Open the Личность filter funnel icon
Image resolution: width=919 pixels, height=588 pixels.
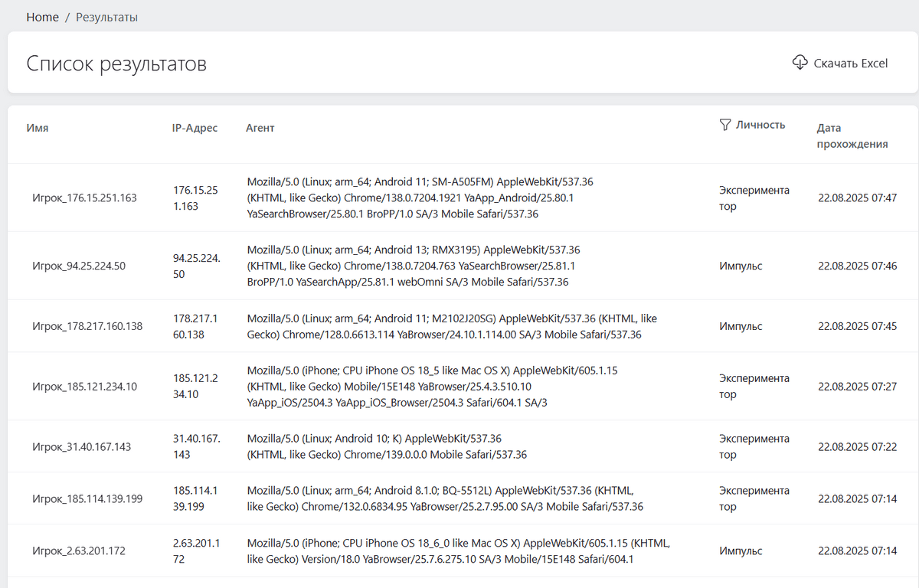[x=725, y=125]
